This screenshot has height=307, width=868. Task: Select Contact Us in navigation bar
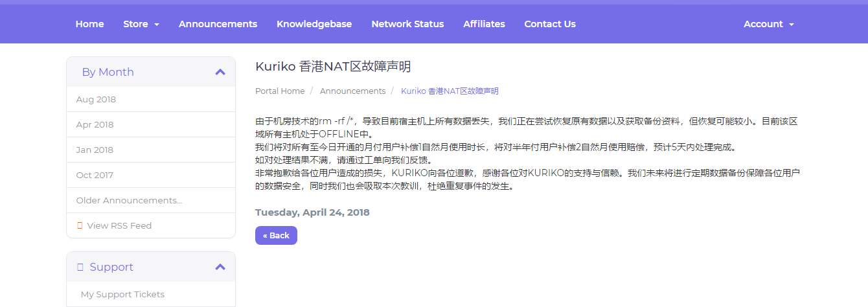click(x=550, y=24)
